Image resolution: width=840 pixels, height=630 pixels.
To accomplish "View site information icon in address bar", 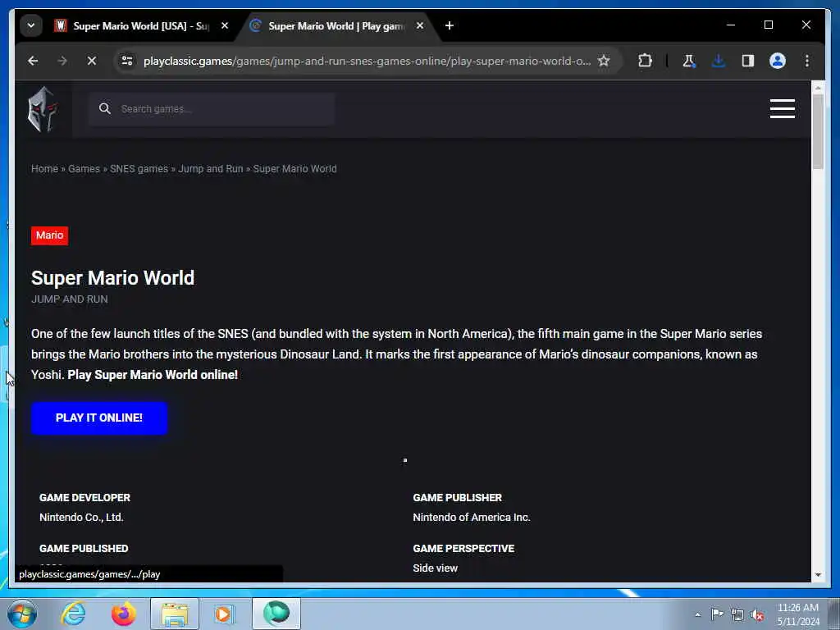I will coord(127,61).
